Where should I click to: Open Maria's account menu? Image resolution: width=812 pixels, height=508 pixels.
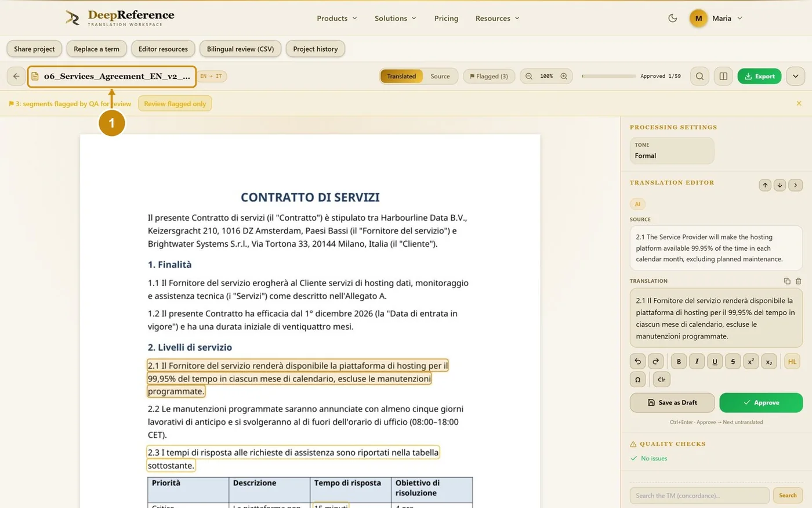(x=716, y=18)
